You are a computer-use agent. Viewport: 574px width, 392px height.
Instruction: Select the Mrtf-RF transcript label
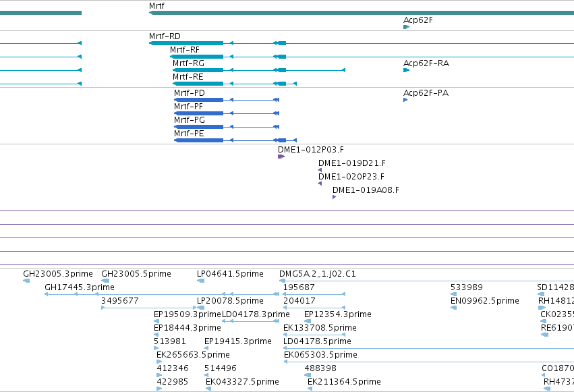(185, 50)
